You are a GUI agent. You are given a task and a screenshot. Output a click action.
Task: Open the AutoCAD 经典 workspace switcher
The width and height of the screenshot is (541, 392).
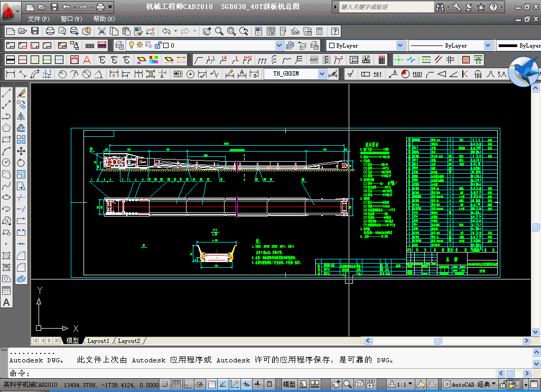[x=469, y=384]
